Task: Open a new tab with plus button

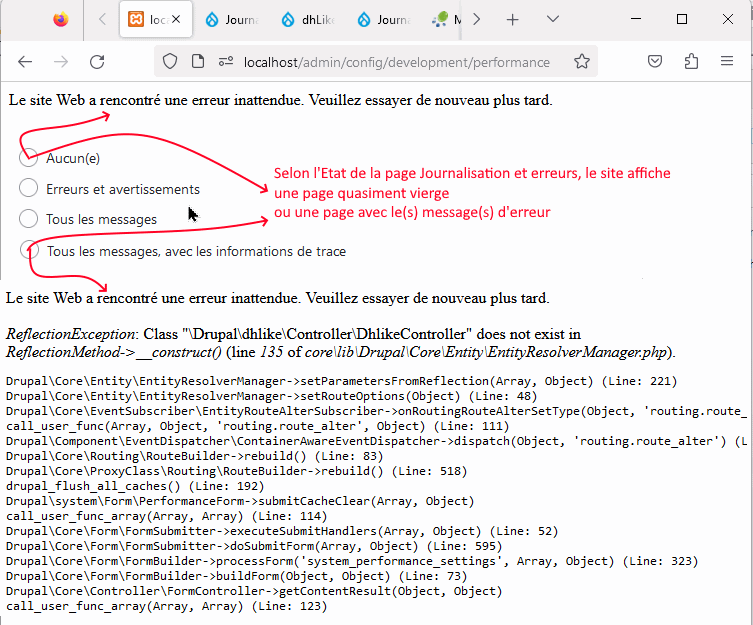Action: tap(512, 20)
